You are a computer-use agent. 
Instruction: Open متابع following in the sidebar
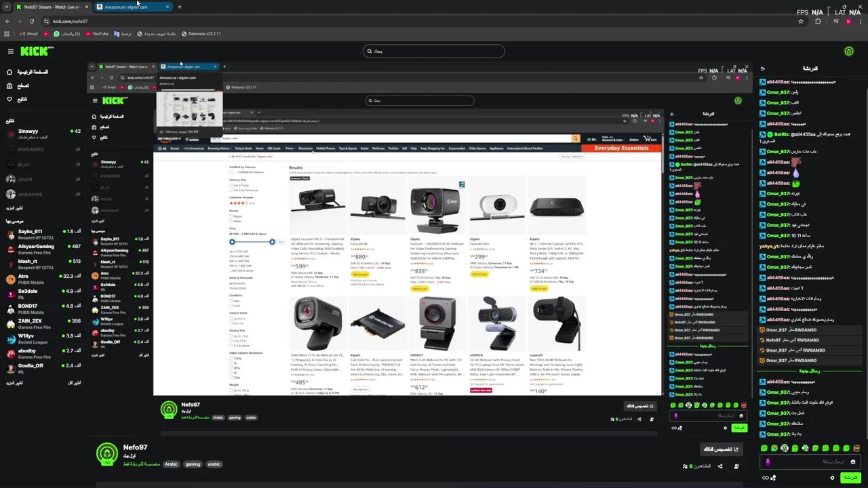click(17, 99)
